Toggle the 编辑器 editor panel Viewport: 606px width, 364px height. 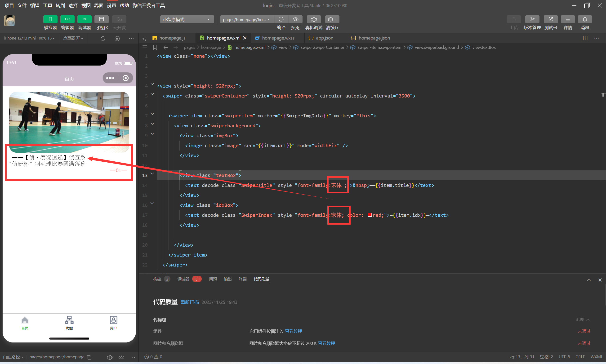[67, 19]
